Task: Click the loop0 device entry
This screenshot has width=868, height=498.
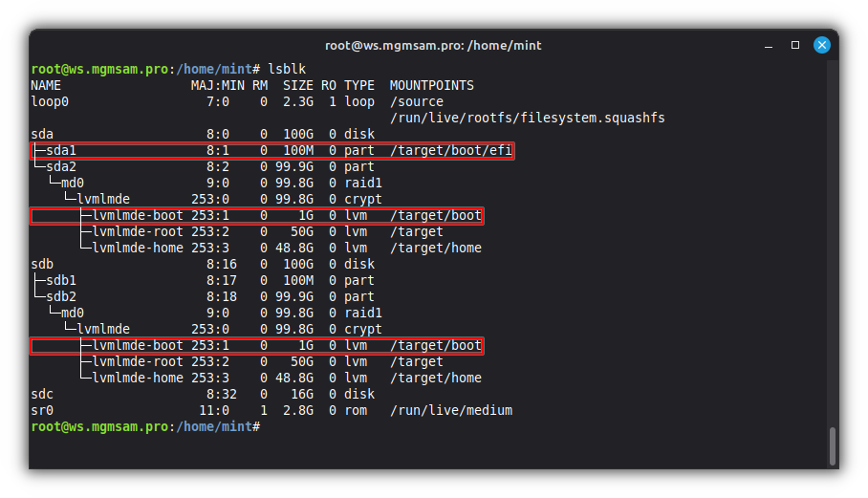Action: coord(50,101)
